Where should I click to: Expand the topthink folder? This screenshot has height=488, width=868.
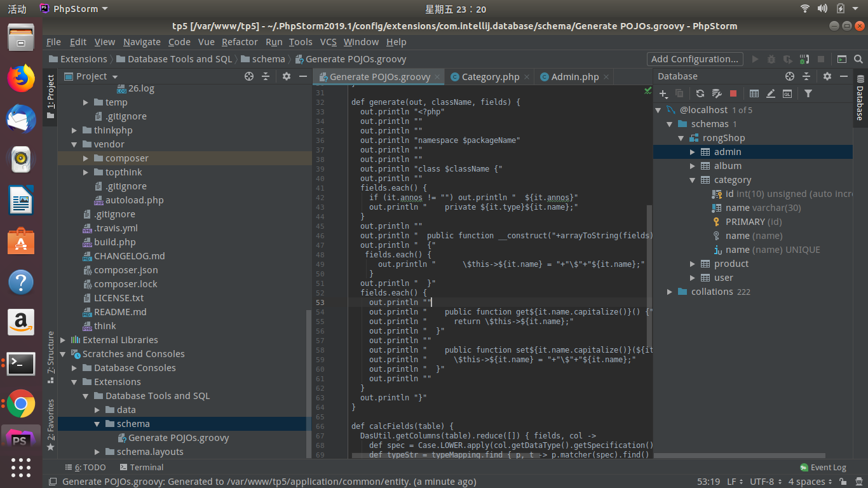point(86,172)
